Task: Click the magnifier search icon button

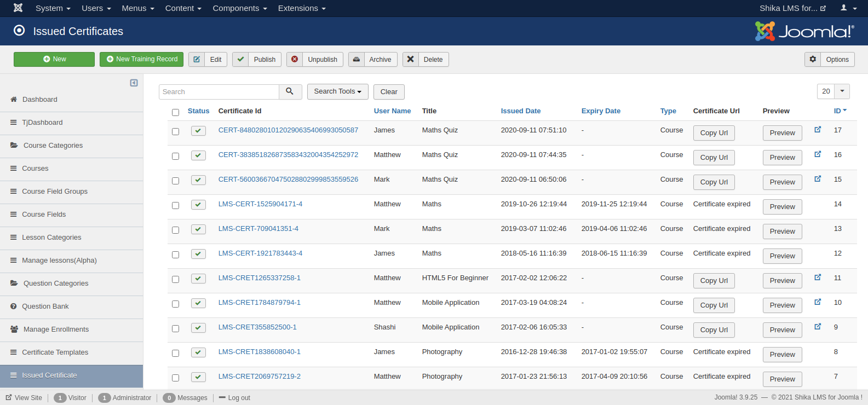Action: (290, 91)
